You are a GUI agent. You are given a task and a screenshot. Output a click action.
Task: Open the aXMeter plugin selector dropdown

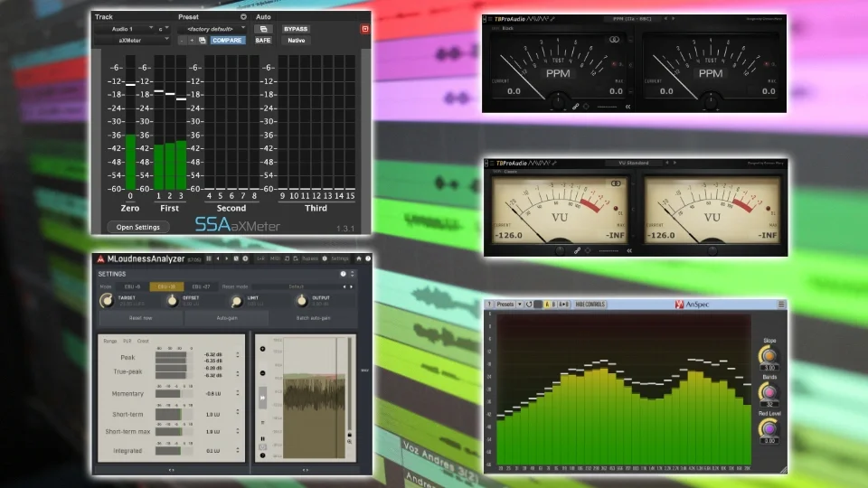coord(133,41)
